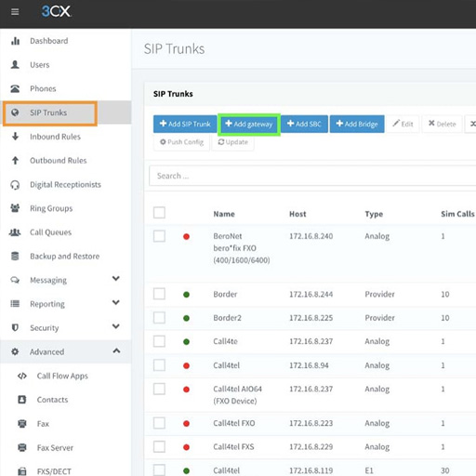
Task: Check the Border2 row checkbox
Action: pos(159,318)
